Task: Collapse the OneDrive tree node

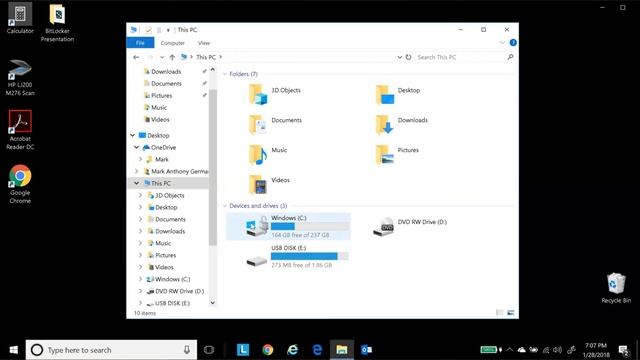Action: coord(136,147)
